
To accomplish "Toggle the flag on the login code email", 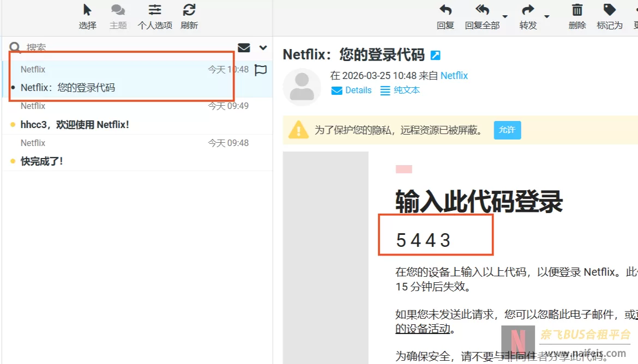I will [261, 70].
